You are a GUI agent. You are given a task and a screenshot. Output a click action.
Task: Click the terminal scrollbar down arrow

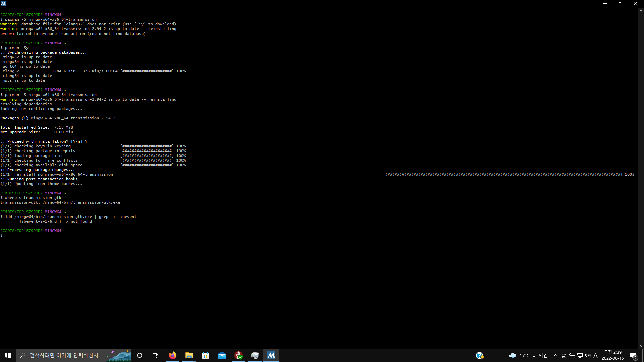[641, 346]
